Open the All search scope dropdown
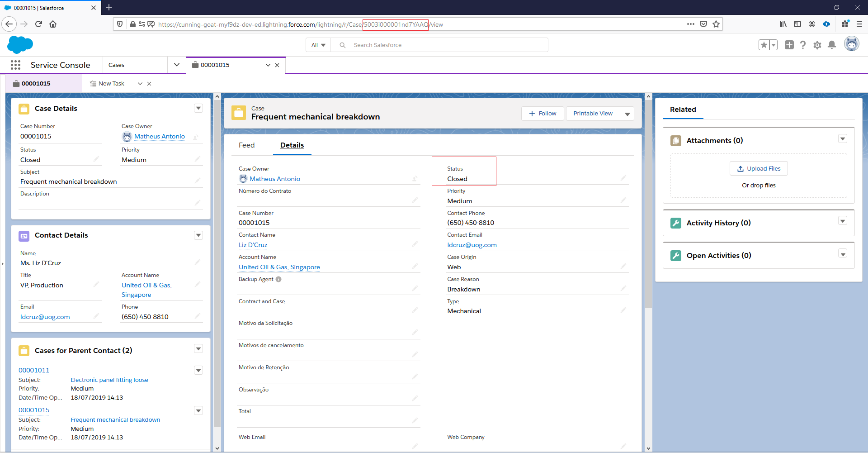This screenshot has height=453, width=868. tap(318, 45)
